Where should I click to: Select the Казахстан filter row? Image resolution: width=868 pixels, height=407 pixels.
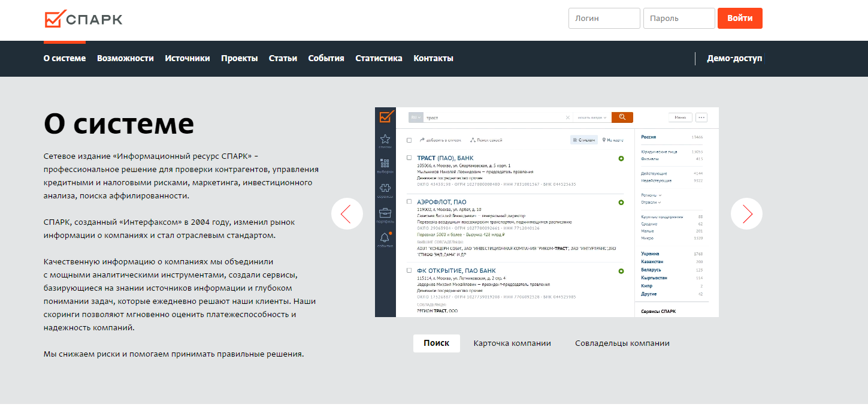(x=672, y=262)
